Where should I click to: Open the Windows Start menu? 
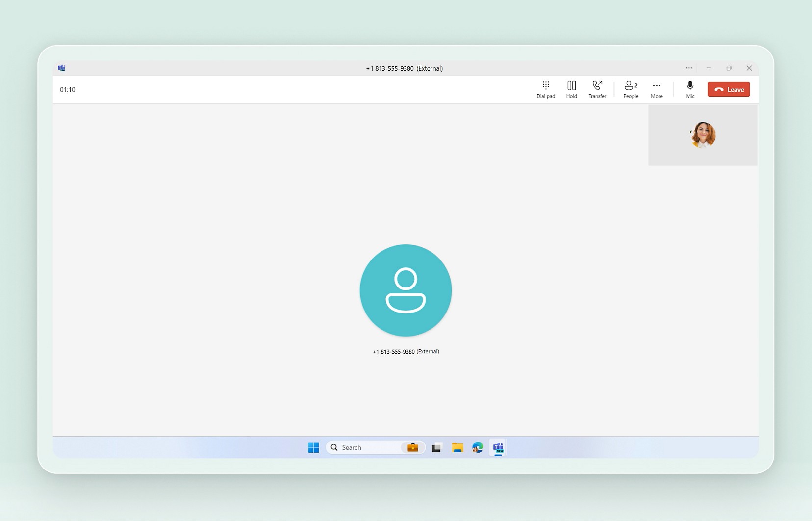coord(314,447)
